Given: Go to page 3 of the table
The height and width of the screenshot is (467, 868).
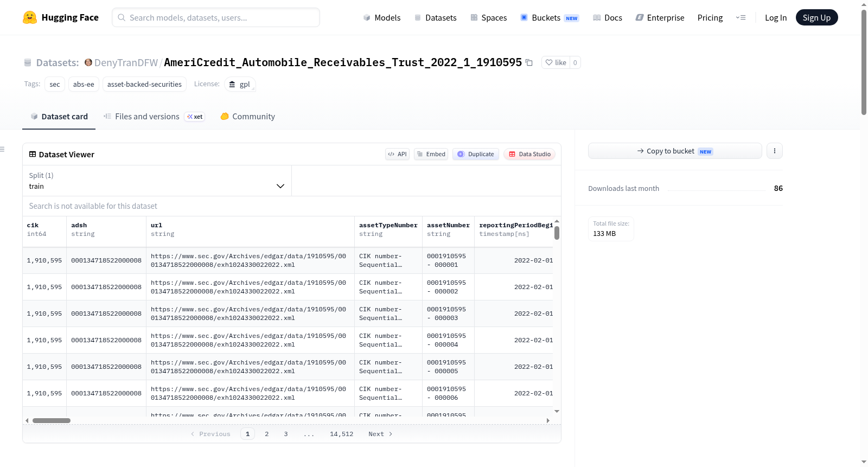Looking at the screenshot, I should click(x=286, y=434).
